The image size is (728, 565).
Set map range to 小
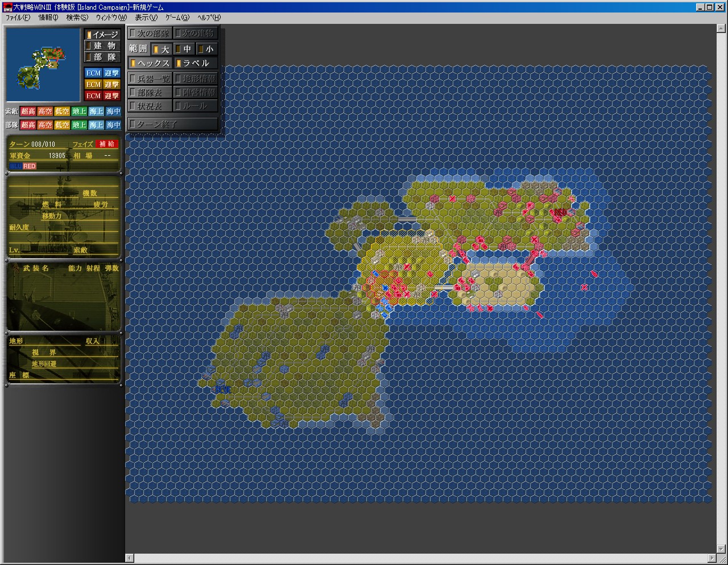tap(207, 49)
